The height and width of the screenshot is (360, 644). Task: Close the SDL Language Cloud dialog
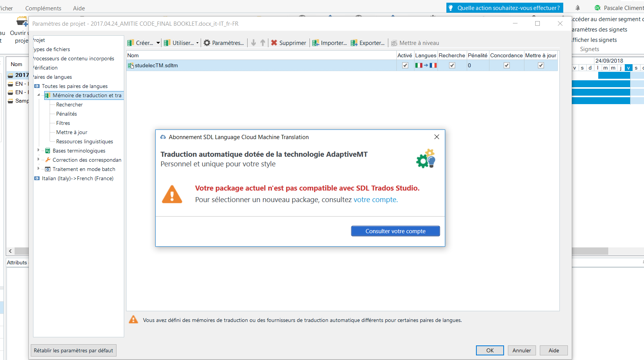[x=437, y=137]
